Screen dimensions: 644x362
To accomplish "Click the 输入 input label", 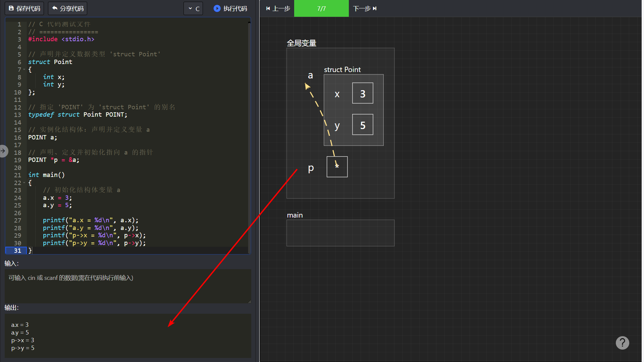I will pyautogui.click(x=11, y=263).
